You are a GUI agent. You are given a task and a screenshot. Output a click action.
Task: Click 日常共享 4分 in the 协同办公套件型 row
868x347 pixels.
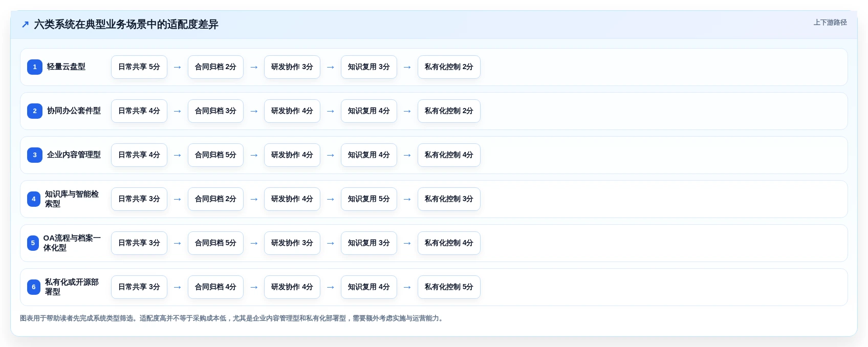pyautogui.click(x=139, y=111)
